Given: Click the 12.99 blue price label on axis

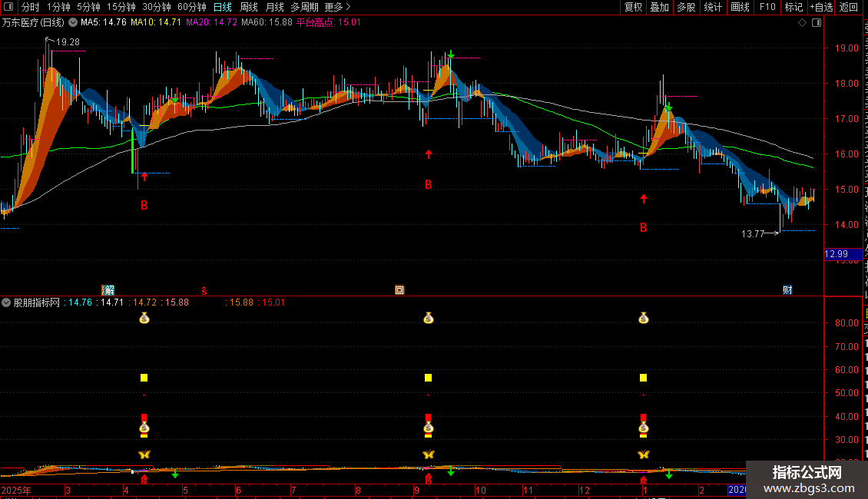Looking at the screenshot, I should point(836,254).
